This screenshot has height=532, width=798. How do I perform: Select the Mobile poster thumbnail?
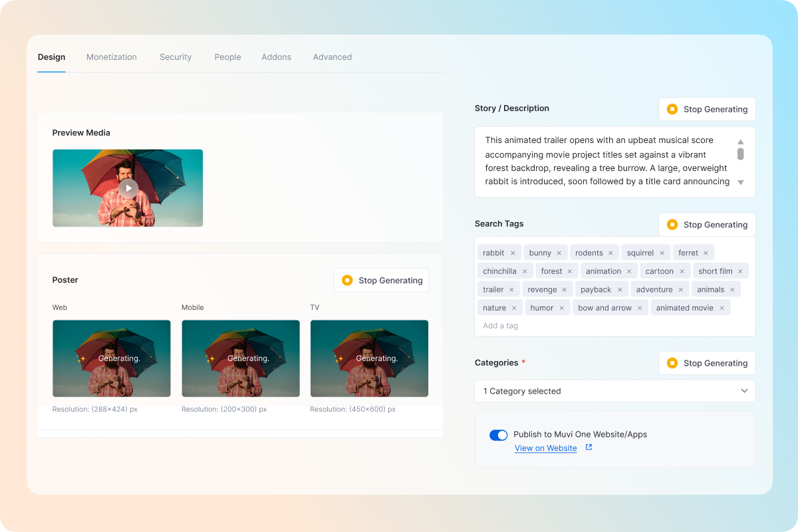click(241, 358)
